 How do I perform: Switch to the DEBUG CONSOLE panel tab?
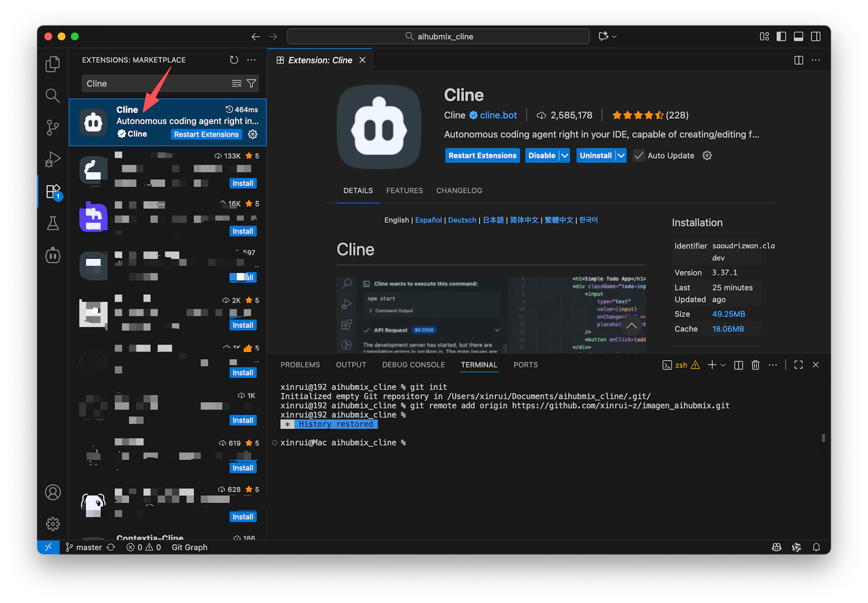point(413,365)
